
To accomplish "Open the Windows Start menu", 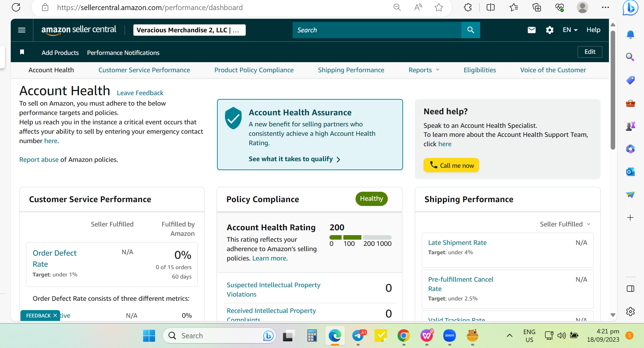I will point(149,335).
